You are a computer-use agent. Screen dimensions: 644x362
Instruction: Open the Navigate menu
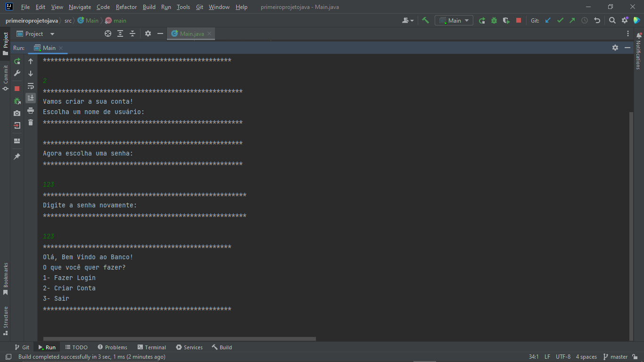point(80,7)
